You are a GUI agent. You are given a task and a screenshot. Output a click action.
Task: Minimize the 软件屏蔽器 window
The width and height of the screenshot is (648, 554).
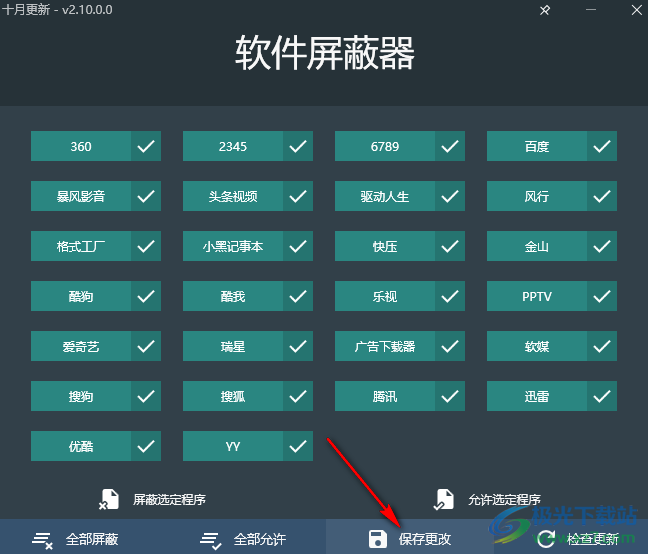(591, 10)
